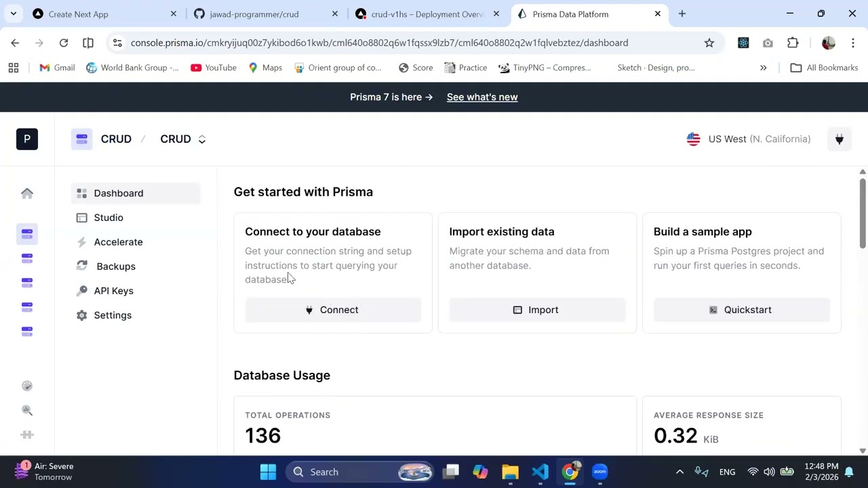
Task: Select the highlighted database icon in the left rail
Action: pos(27,234)
